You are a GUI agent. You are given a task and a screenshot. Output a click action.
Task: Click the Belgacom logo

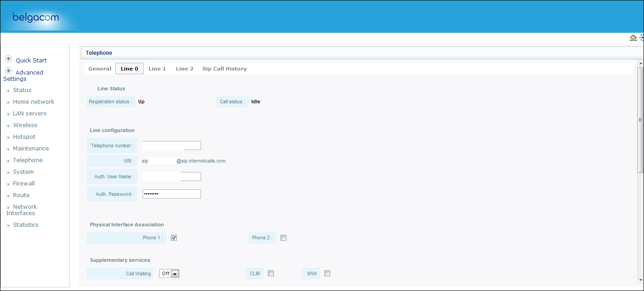tap(36, 18)
